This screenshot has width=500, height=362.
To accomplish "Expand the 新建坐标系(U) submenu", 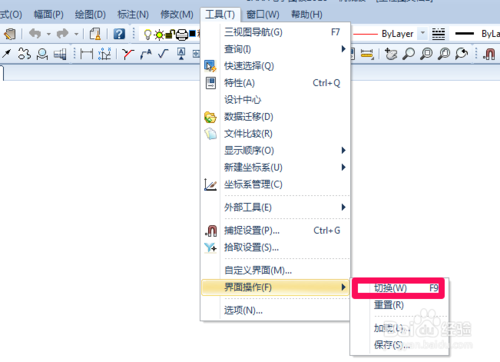I will pos(275,167).
